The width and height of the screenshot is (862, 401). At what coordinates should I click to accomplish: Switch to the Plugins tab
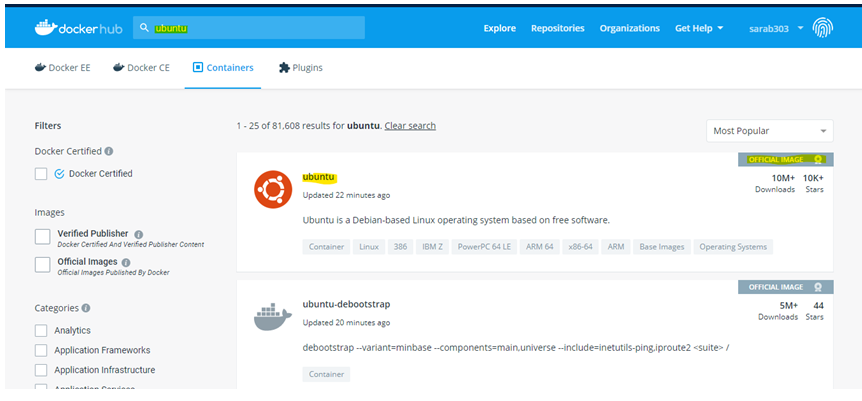click(301, 68)
